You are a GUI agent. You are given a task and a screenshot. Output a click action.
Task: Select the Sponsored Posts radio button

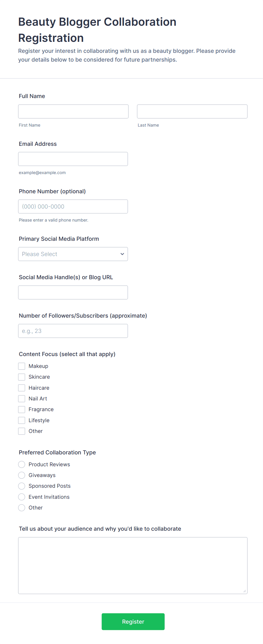coord(21,486)
